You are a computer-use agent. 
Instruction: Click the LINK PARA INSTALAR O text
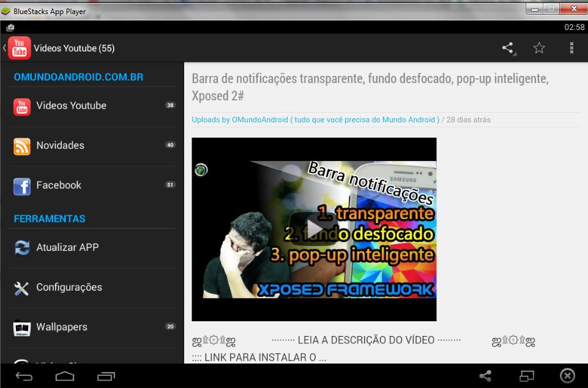pos(260,357)
